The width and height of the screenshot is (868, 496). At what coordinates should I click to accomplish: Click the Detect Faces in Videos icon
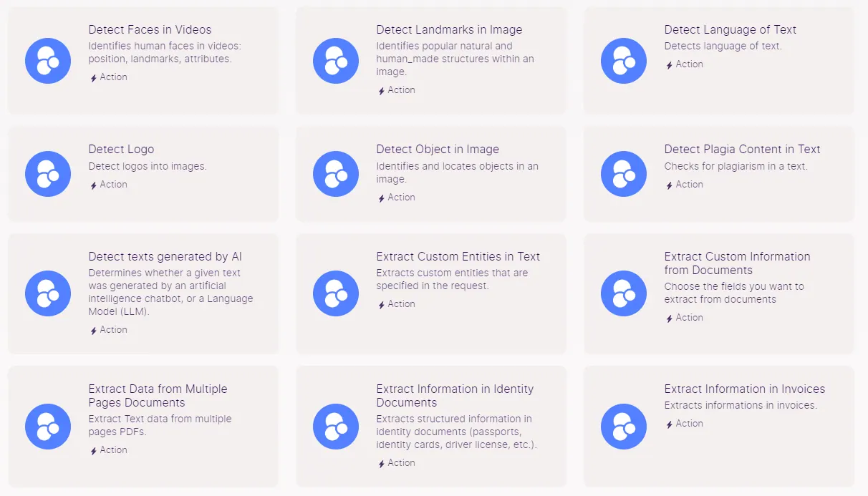point(48,61)
